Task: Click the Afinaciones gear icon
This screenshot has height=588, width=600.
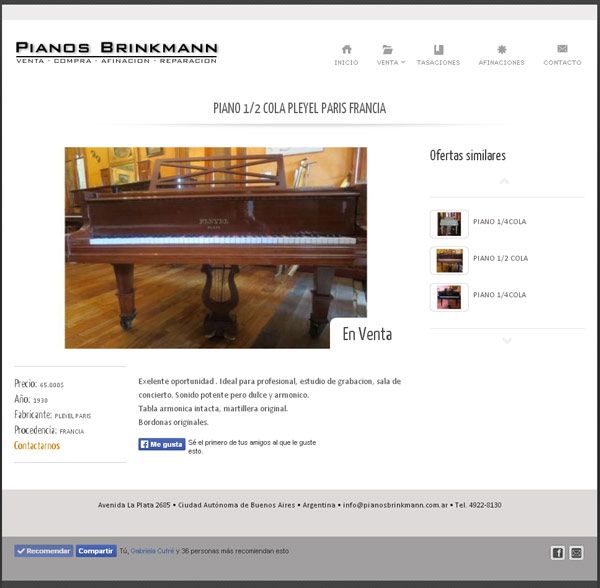Action: point(502,49)
